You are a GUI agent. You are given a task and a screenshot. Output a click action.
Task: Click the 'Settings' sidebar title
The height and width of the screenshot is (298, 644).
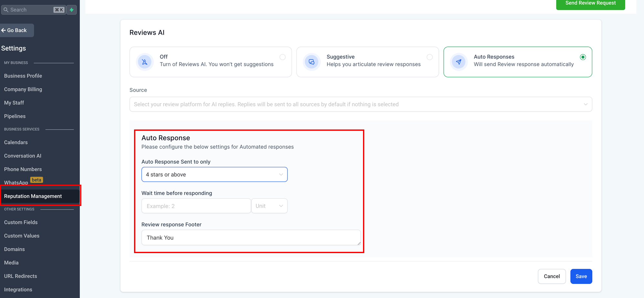coord(14,48)
